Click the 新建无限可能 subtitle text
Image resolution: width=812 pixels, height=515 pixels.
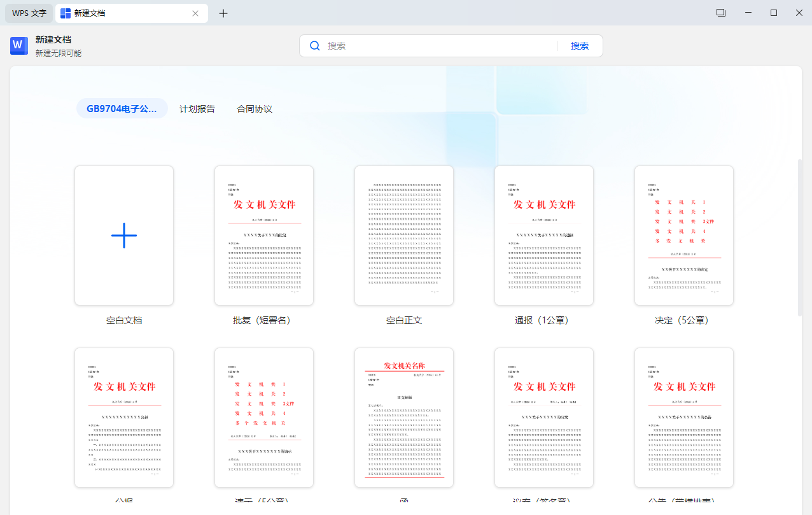click(58, 53)
